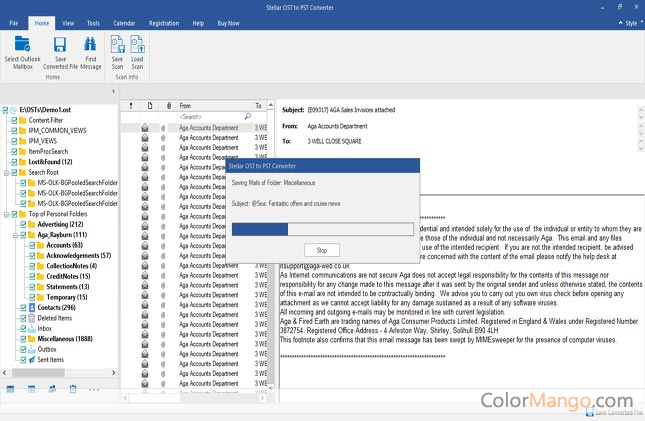
Task: Click folder tree horizontal scrollbar thumb
Action: (38, 373)
